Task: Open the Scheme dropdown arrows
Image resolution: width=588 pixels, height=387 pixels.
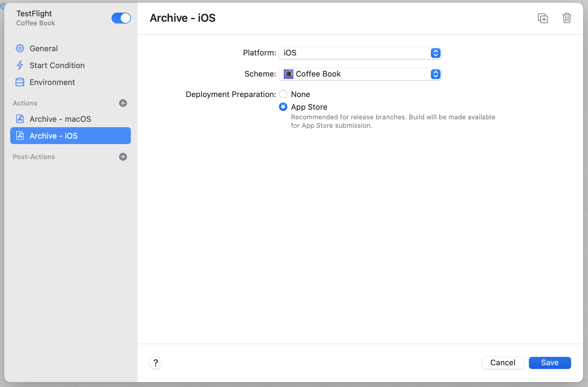Action: [x=435, y=74]
